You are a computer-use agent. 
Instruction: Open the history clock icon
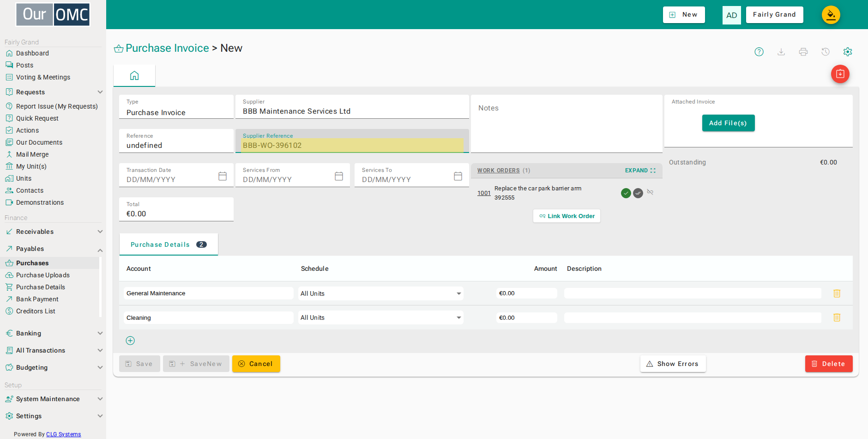pyautogui.click(x=826, y=52)
